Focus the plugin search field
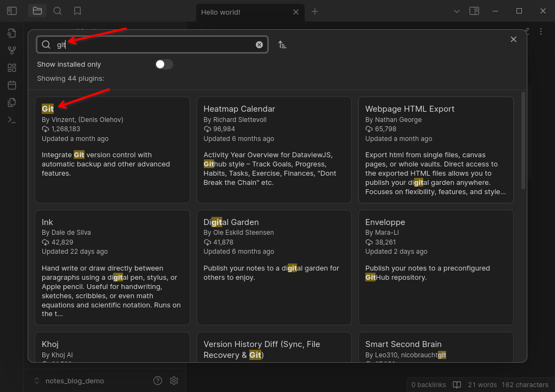Viewport: 555px width, 392px height. click(152, 44)
